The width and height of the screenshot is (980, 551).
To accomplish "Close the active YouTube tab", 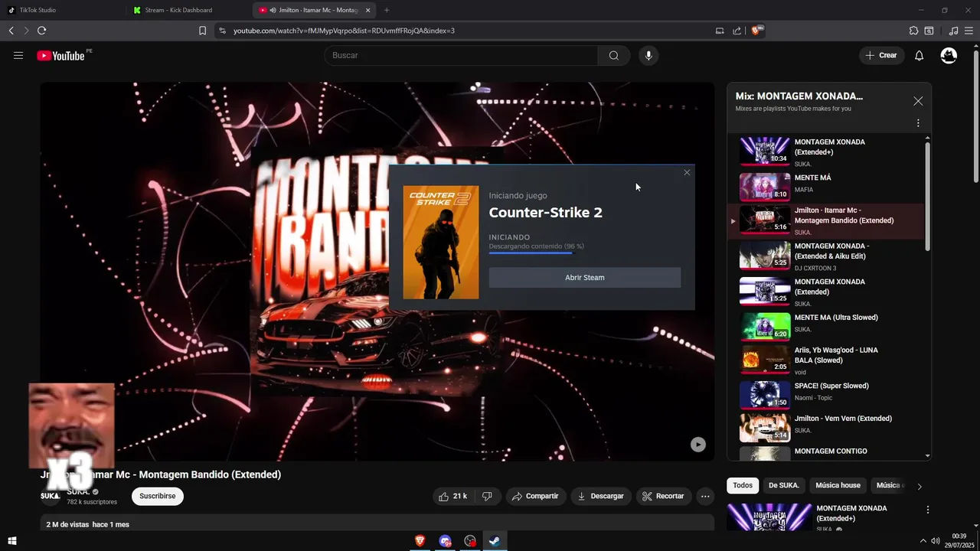I will click(367, 10).
